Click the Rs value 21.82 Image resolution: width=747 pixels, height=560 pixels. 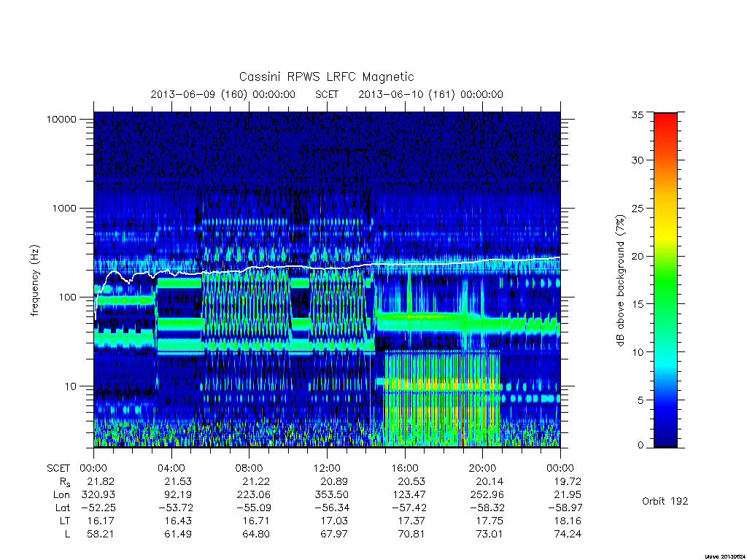pos(101,481)
